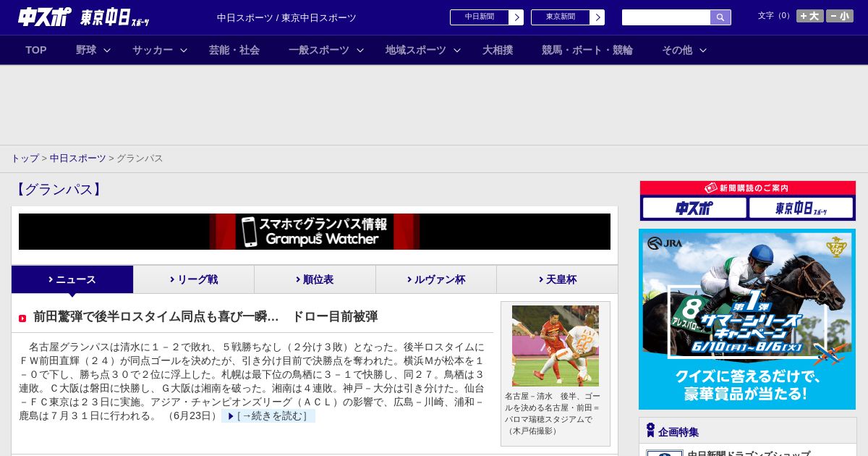
Task: Open the 中日新聞 link arrow button
Action: tap(516, 17)
